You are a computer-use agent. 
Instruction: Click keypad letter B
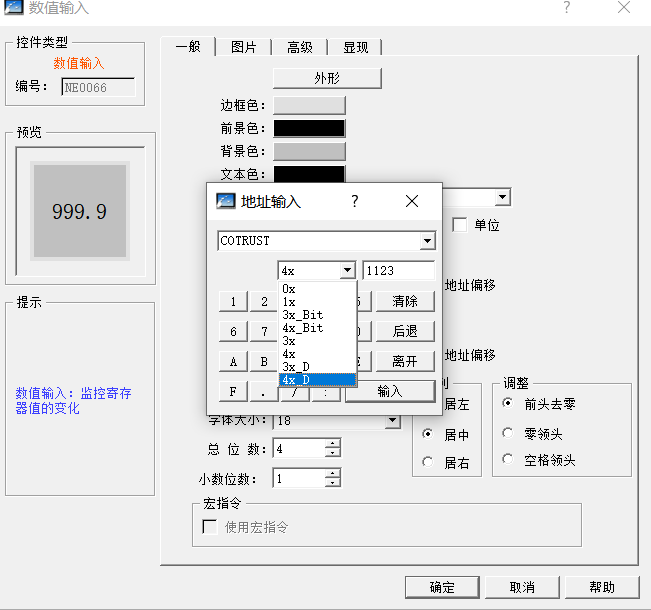tap(264, 361)
